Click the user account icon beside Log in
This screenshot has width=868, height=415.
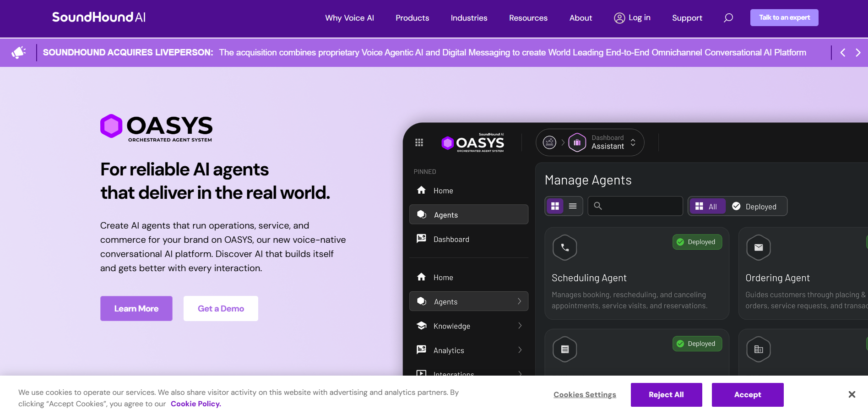619,18
